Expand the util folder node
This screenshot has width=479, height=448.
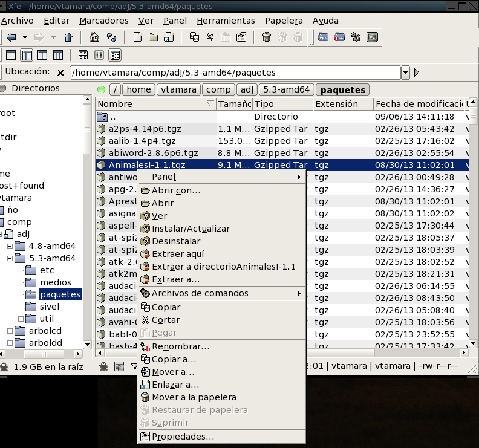pos(21,319)
